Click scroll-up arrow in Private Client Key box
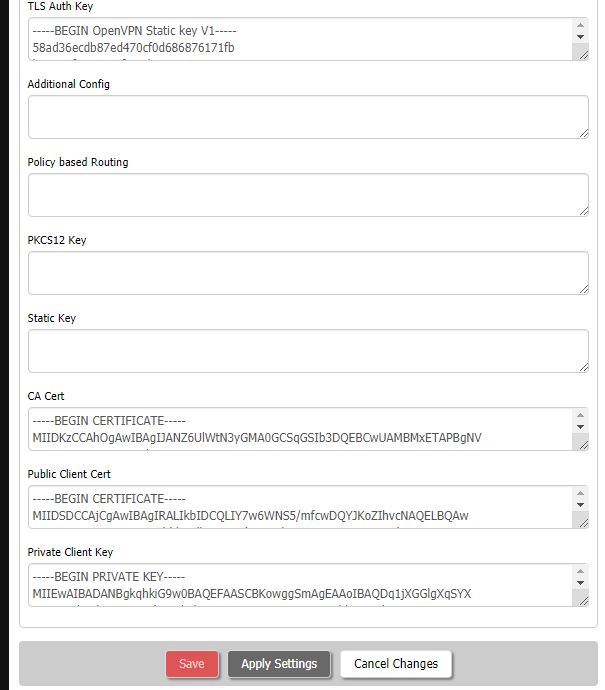Image resolution: width=605 pixels, height=690 pixels. tap(580, 571)
